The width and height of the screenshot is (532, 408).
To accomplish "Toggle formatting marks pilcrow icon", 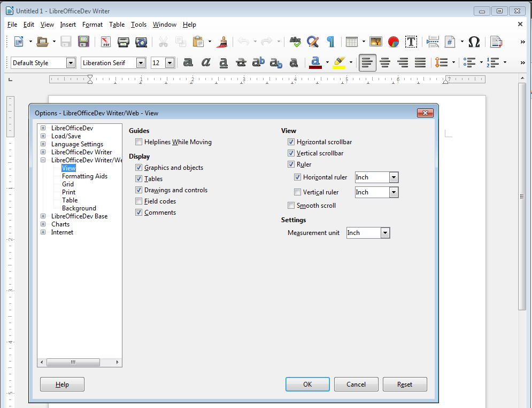I will pos(330,42).
